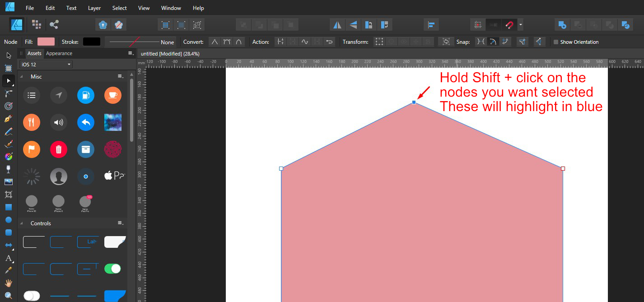Toggle Snapping magnet button
Viewport: 644px width, 302px height.
[x=509, y=24]
